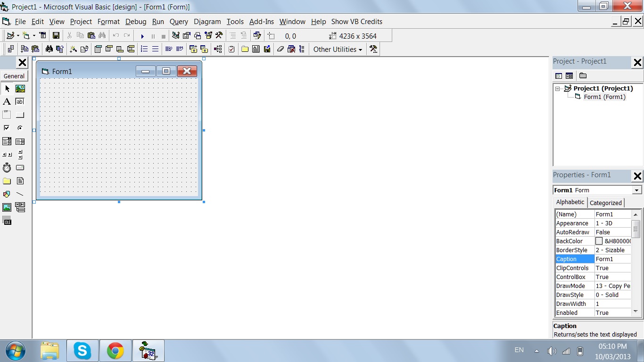The width and height of the screenshot is (644, 362).
Task: Open the Other Utilities dropdown
Action: [x=338, y=49]
